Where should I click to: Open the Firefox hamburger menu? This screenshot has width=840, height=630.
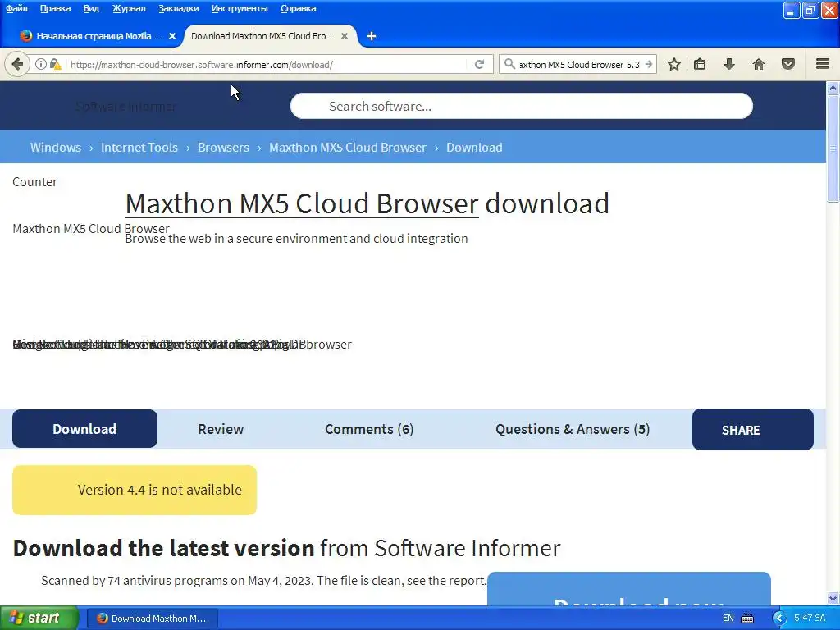(x=823, y=64)
